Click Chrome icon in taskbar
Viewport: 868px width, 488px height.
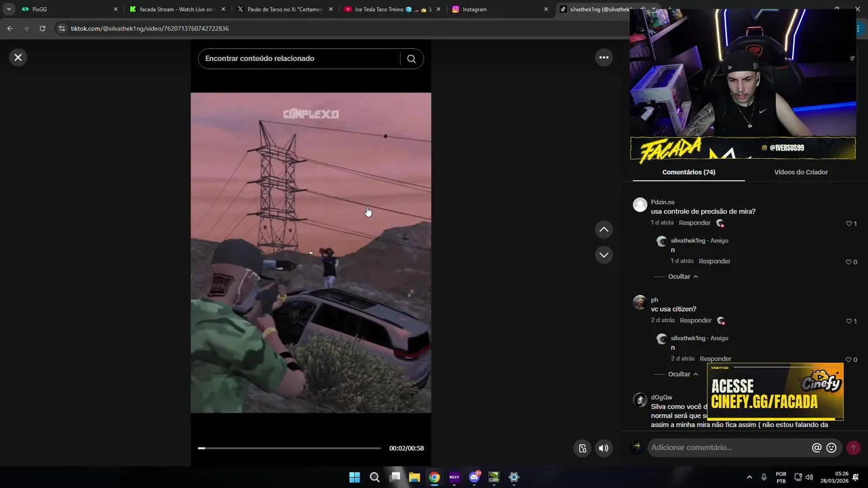pos(434,477)
